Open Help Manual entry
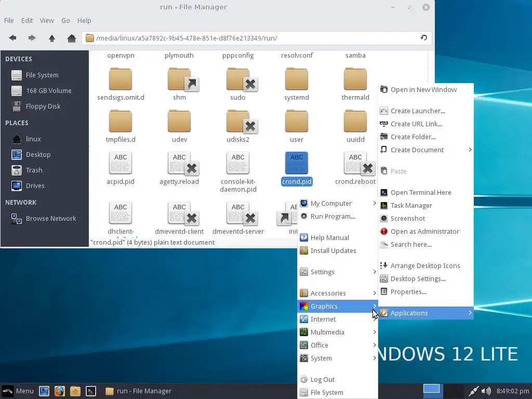 pyautogui.click(x=338, y=237)
